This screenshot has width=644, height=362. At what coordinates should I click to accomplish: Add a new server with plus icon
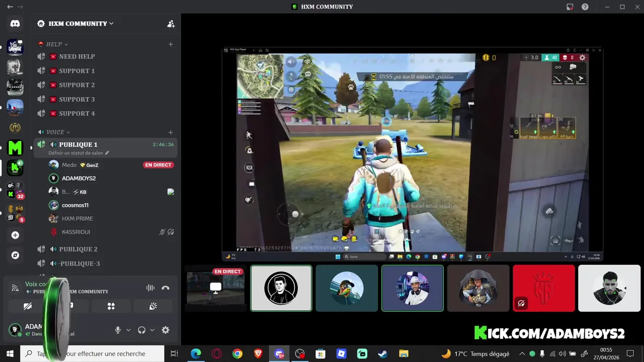[x=15, y=235]
